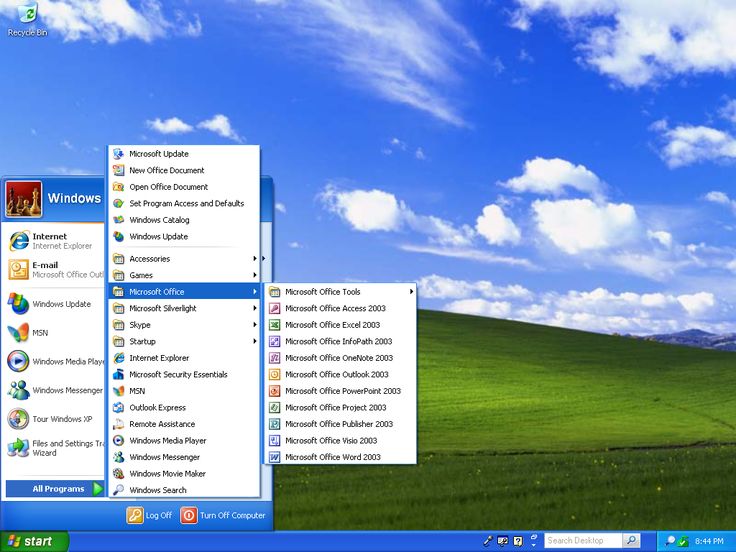Select Set Program Access and Defaults
736x552 pixels.
pos(184,203)
